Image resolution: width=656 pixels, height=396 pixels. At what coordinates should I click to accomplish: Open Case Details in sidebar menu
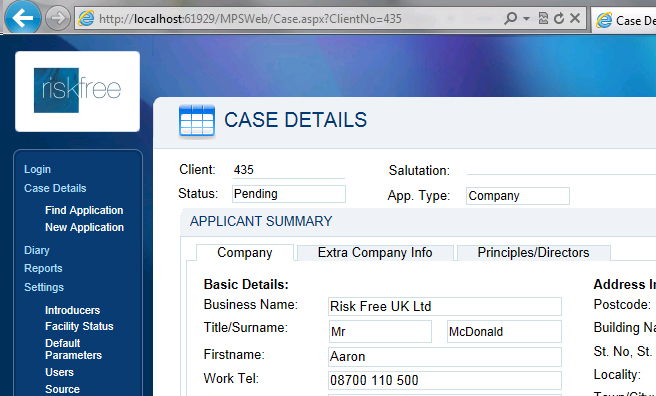tap(55, 188)
